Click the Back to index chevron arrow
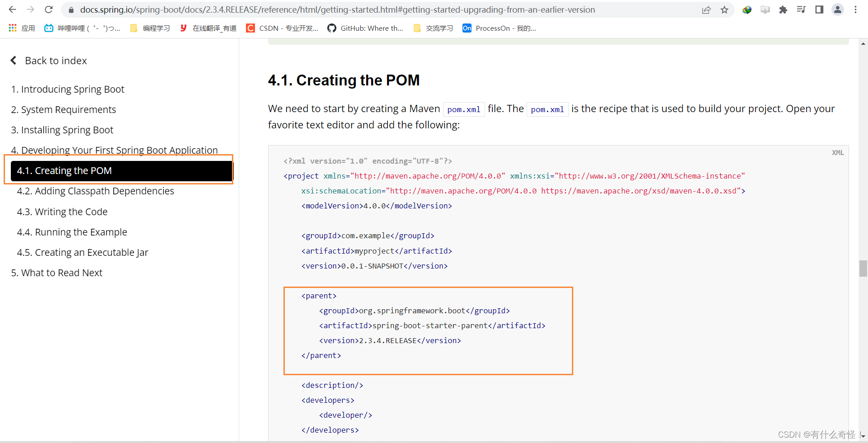868x443 pixels. [x=14, y=61]
